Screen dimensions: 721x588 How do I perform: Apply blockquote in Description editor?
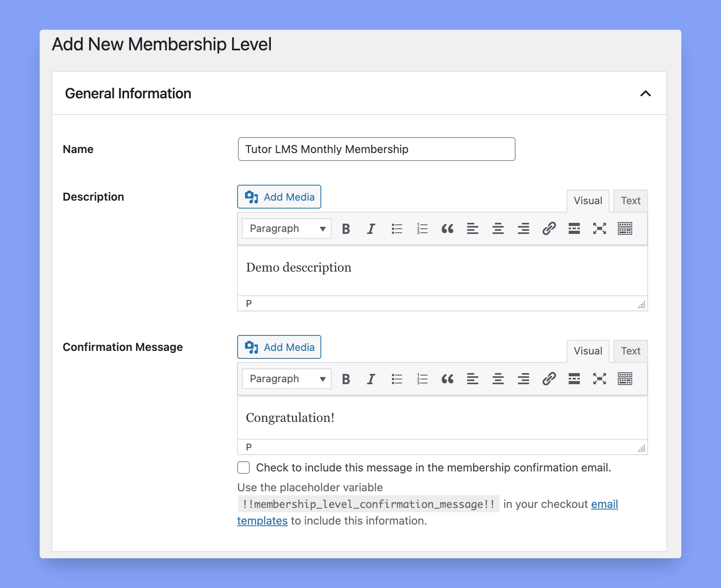[x=447, y=229]
